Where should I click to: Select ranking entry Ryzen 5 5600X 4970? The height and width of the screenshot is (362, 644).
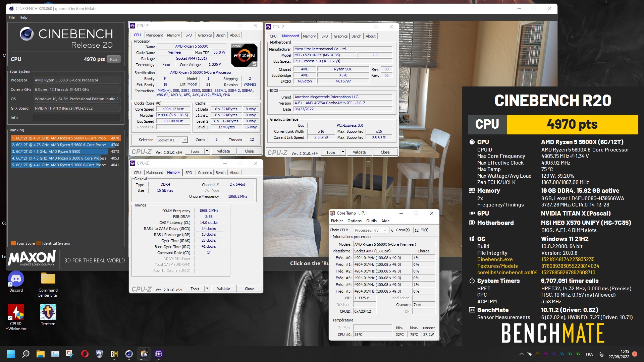[65, 138]
